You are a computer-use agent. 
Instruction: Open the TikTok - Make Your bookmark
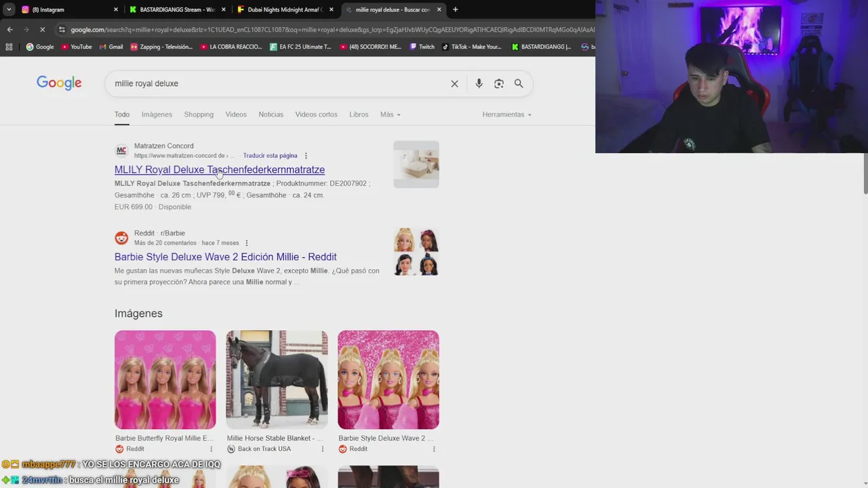coord(471,47)
